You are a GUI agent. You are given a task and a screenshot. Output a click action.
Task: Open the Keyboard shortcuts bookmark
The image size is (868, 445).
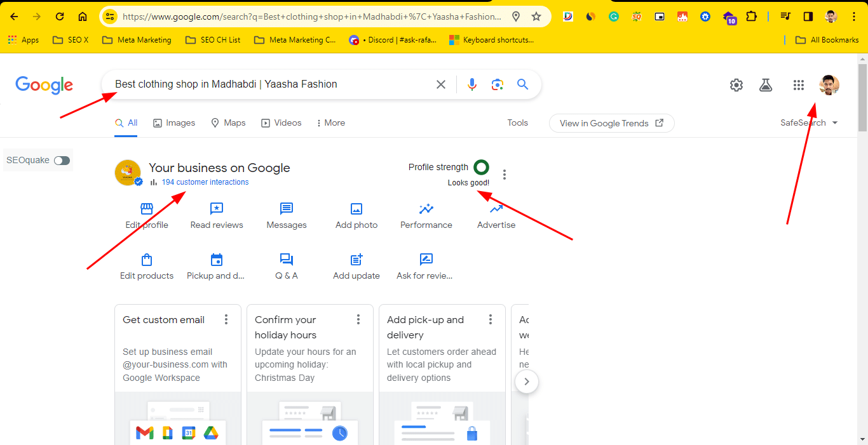(x=491, y=40)
